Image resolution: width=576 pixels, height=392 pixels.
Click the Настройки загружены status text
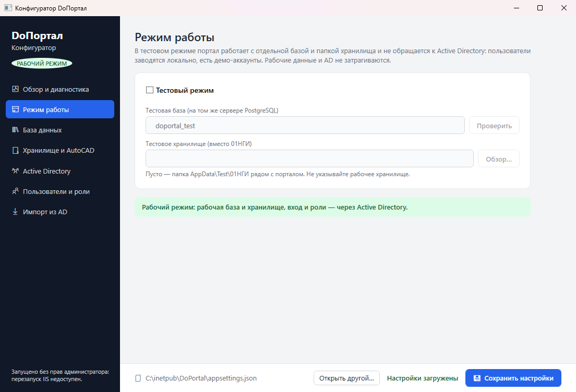tap(423, 378)
